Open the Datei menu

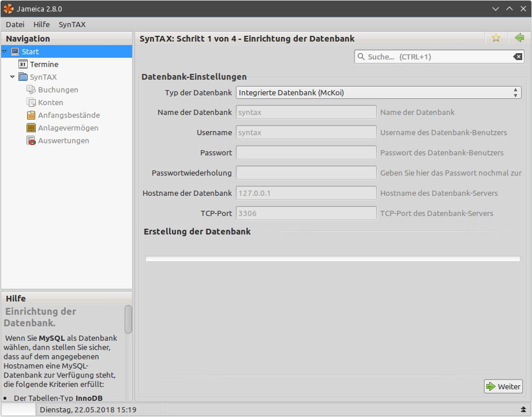click(15, 24)
